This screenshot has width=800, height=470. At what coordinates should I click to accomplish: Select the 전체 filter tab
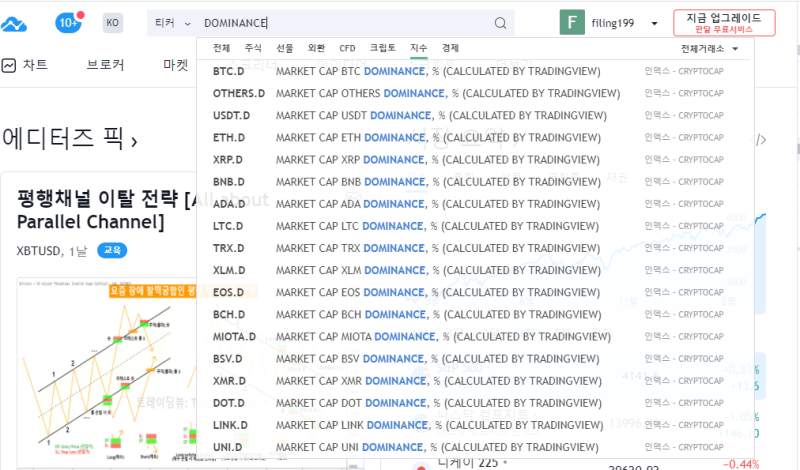221,48
